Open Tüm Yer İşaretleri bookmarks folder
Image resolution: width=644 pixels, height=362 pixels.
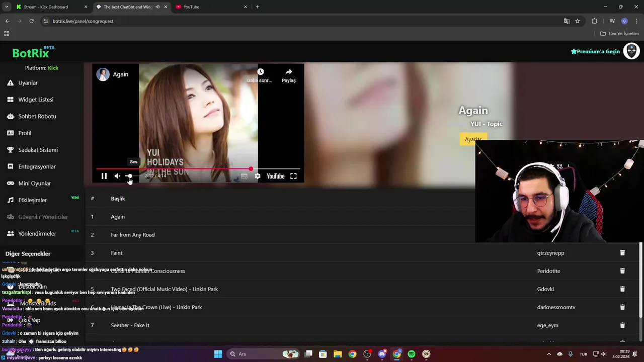point(620,34)
